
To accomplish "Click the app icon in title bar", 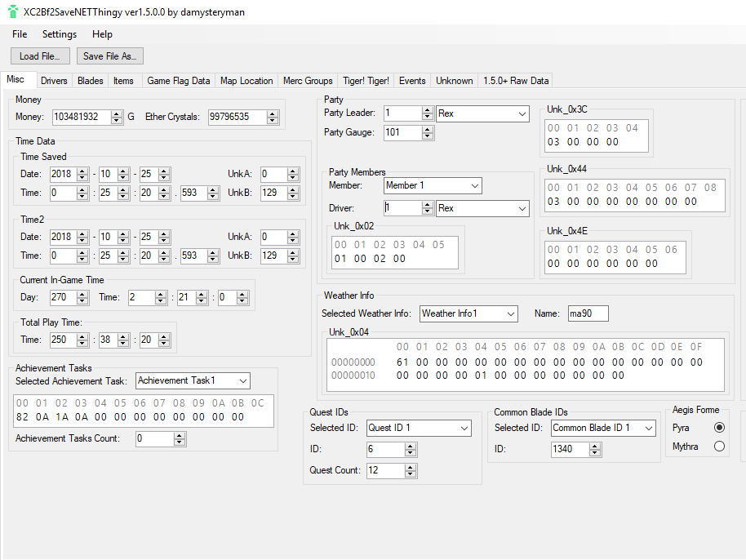I will pos(13,12).
